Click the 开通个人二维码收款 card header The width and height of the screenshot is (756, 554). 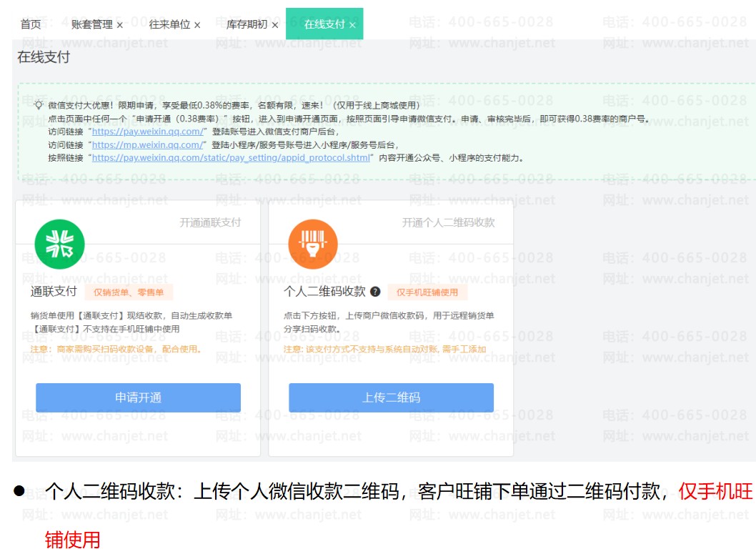449,222
